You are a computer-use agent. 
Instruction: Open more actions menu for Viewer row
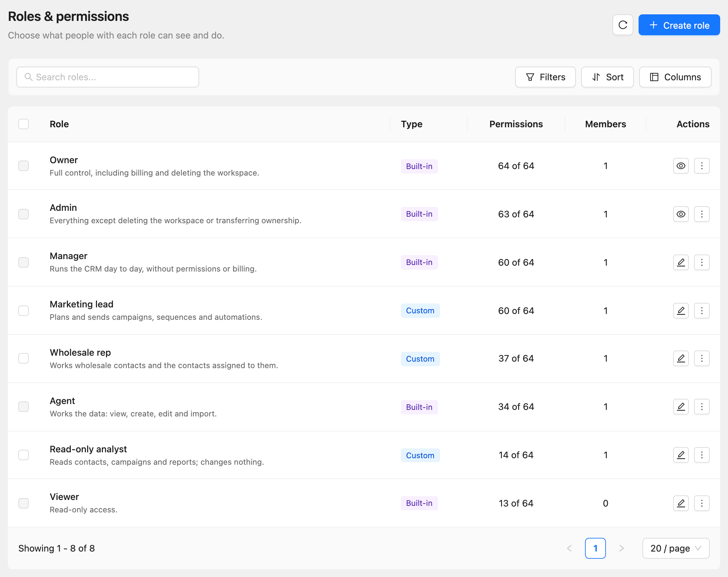[702, 503]
